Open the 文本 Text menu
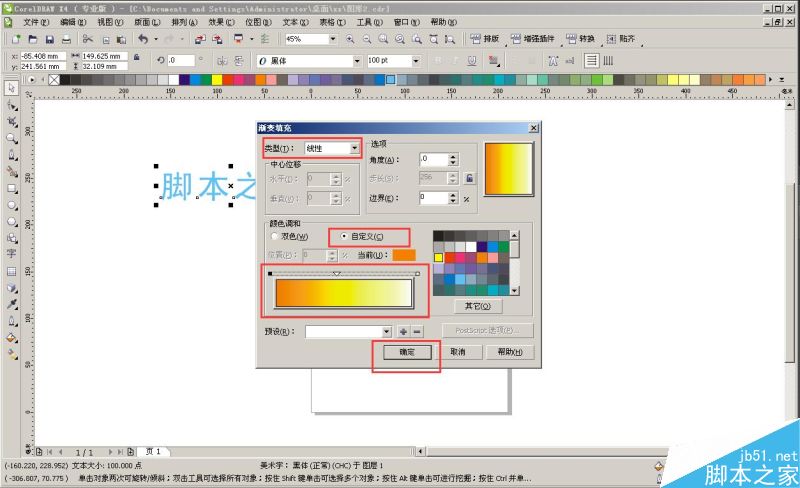Viewport: 800px width, 488px height. coord(295,22)
